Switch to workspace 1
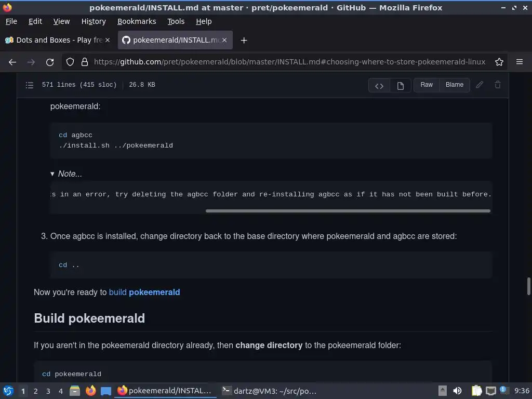 click(23, 391)
